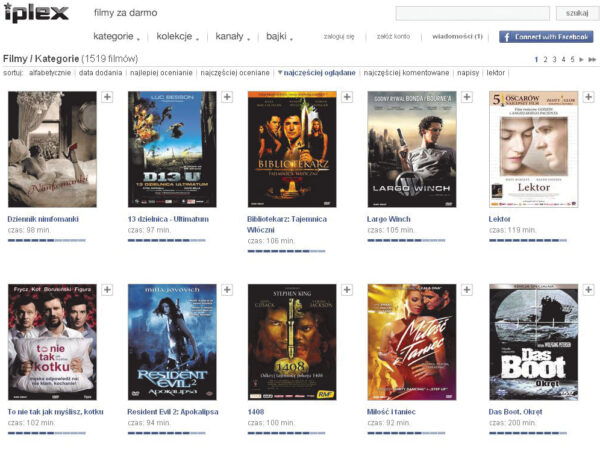Viewport: 600px width, 450px height.
Task: Sort films by alfabetycznie
Action: tap(50, 73)
